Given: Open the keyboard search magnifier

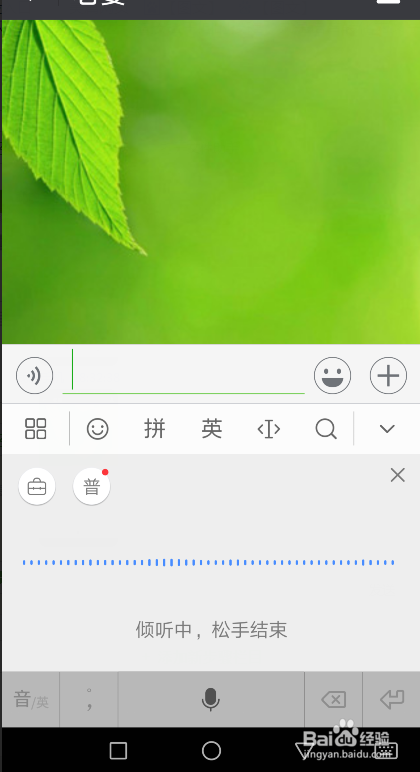Looking at the screenshot, I should coord(326,429).
